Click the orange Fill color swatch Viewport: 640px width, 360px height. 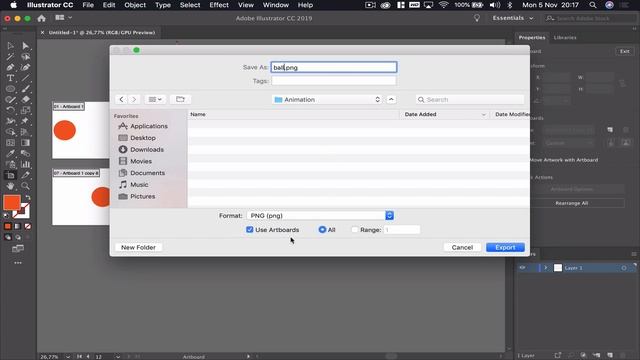tap(12, 203)
